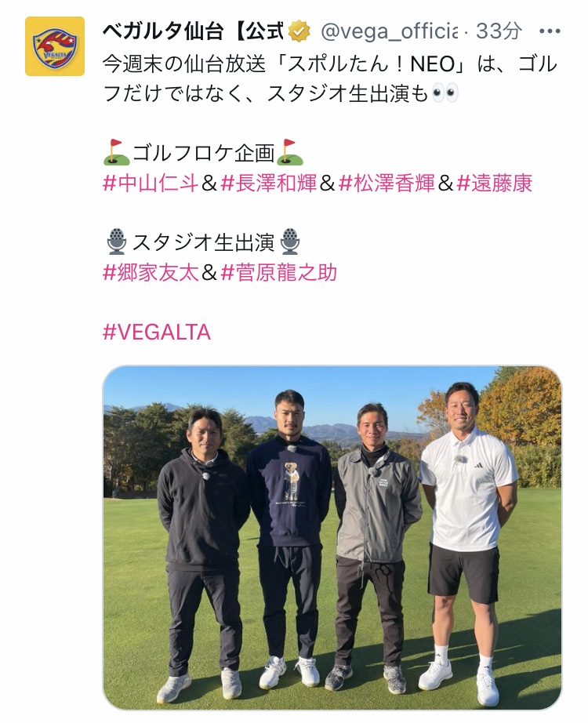Viewport: 588px width, 723px height.
Task: Click the gold verified badge icon
Action: click(x=299, y=32)
